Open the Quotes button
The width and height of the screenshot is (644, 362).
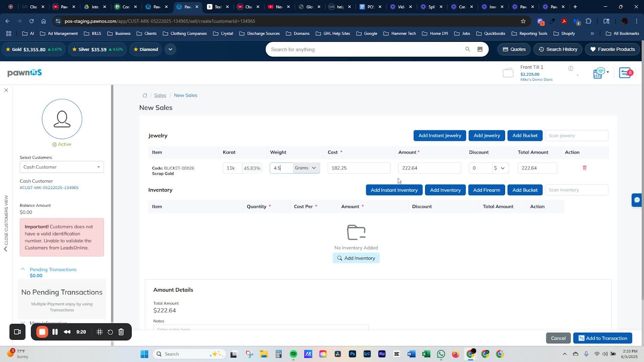tap(514, 49)
